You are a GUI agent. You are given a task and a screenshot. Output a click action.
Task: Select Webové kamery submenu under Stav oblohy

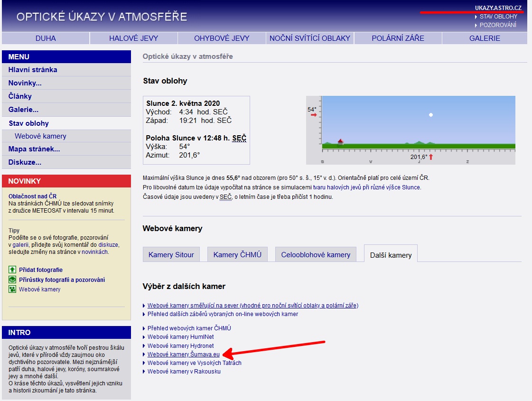40,136
